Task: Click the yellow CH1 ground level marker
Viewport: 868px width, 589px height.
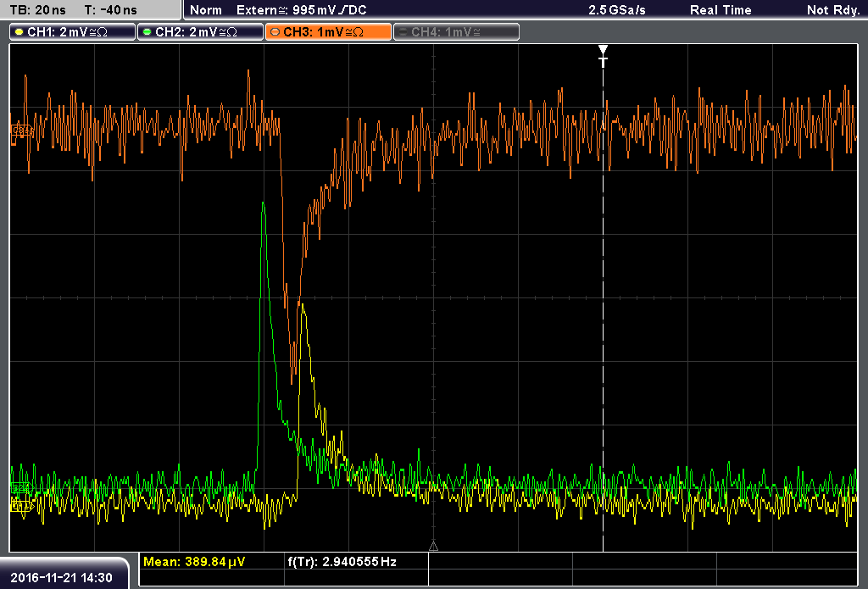Action: click(22, 506)
